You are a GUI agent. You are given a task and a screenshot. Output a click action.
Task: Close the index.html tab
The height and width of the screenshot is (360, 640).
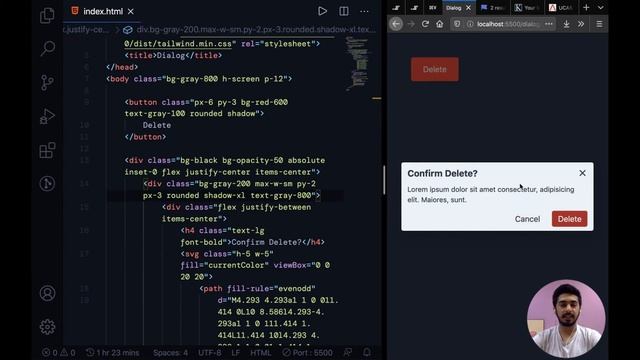(x=131, y=11)
